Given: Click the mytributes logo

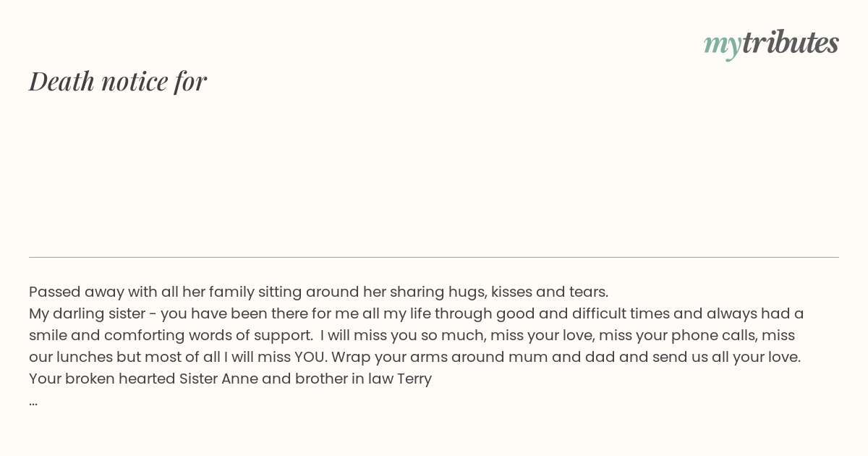Looking at the screenshot, I should click(771, 43).
